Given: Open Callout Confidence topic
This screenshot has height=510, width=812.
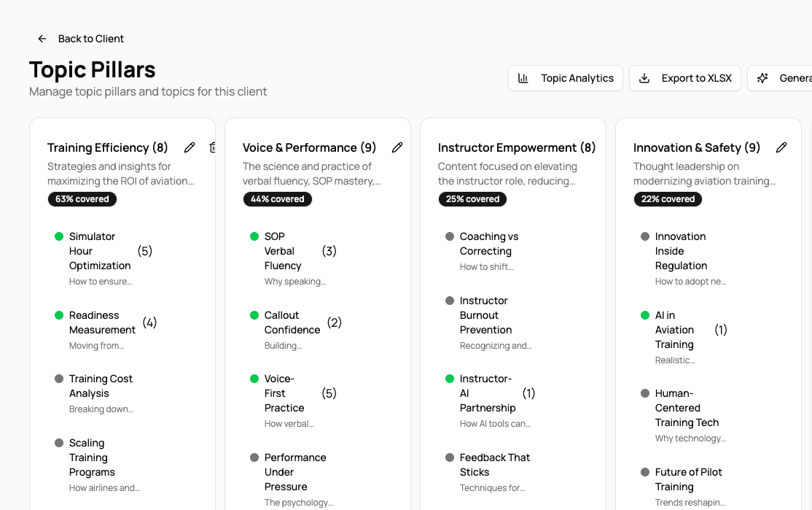Looking at the screenshot, I should [x=292, y=322].
